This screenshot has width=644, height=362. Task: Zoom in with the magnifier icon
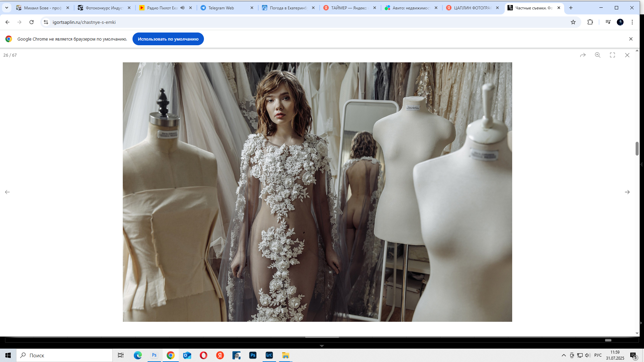[597, 55]
